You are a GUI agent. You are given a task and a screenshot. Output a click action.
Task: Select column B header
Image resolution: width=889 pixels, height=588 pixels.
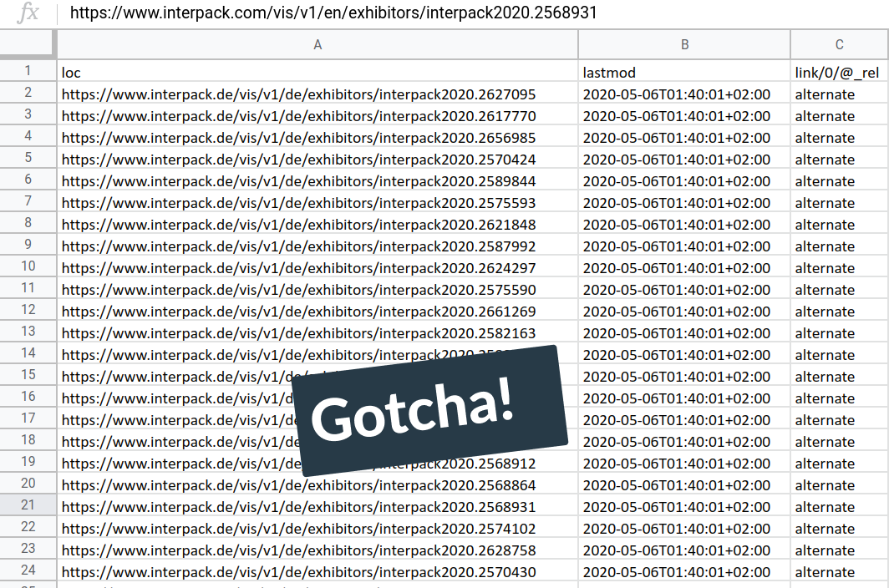[684, 45]
